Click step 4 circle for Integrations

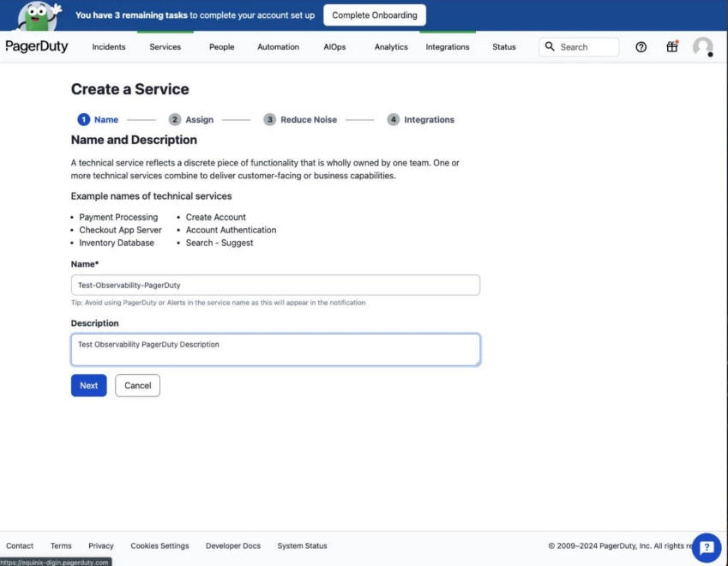[x=394, y=119]
